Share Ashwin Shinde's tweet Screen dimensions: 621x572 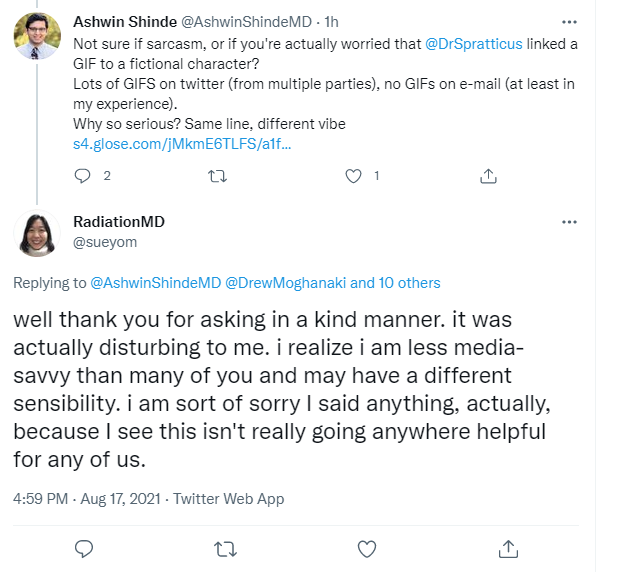pos(488,175)
